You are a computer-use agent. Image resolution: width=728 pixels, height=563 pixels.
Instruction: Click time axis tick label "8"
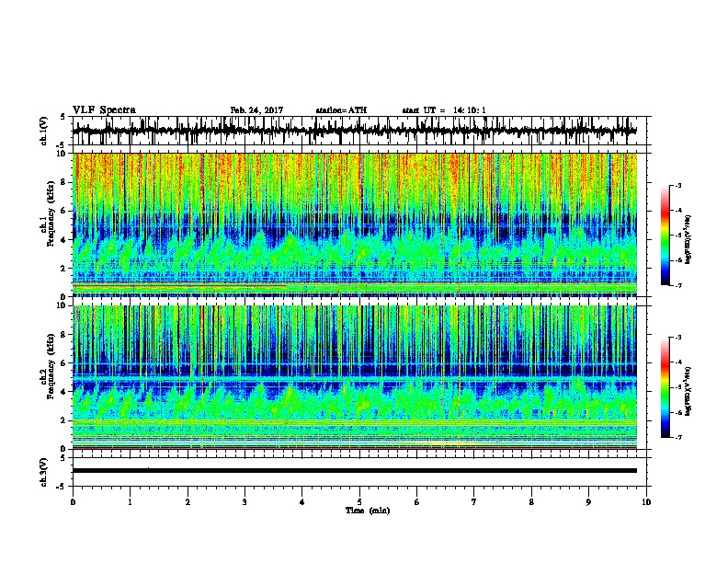coord(531,502)
